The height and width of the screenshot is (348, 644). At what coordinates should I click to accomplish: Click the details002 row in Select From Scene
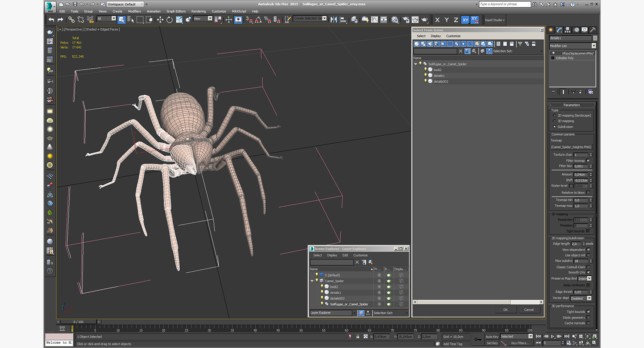pyautogui.click(x=478, y=81)
